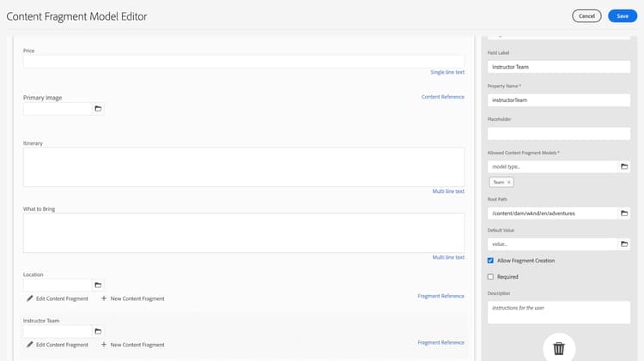Cancel model editing
The width and height of the screenshot is (644, 361).
pyautogui.click(x=586, y=16)
